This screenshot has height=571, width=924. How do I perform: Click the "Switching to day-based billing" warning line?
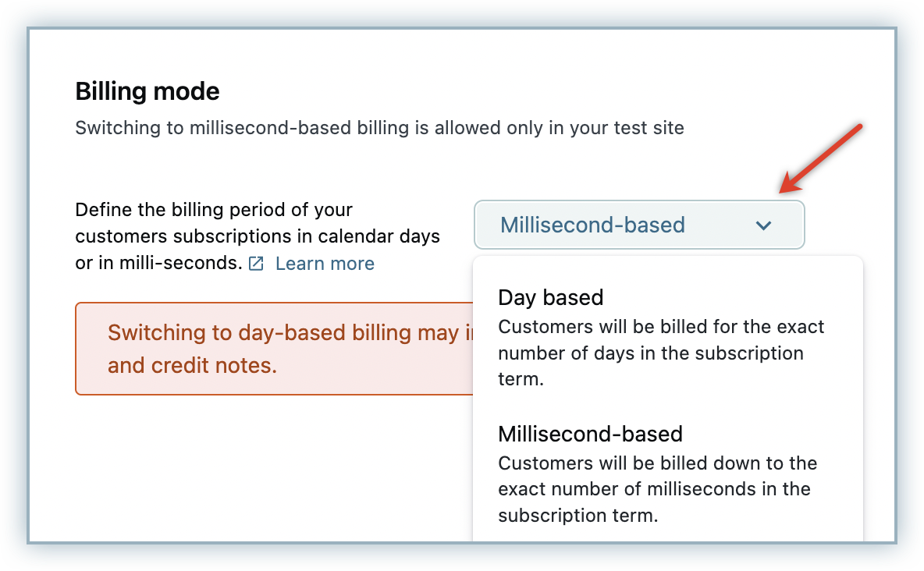(x=290, y=333)
